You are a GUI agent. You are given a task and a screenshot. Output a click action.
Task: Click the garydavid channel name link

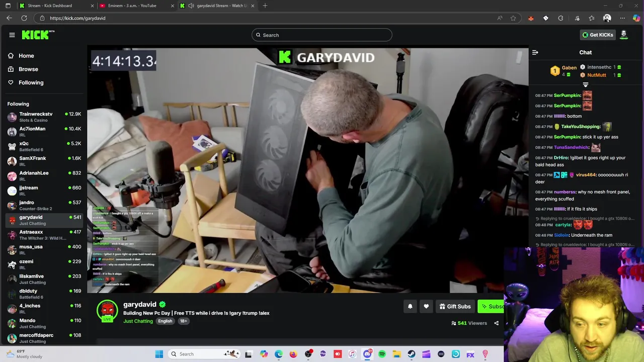coord(140,304)
